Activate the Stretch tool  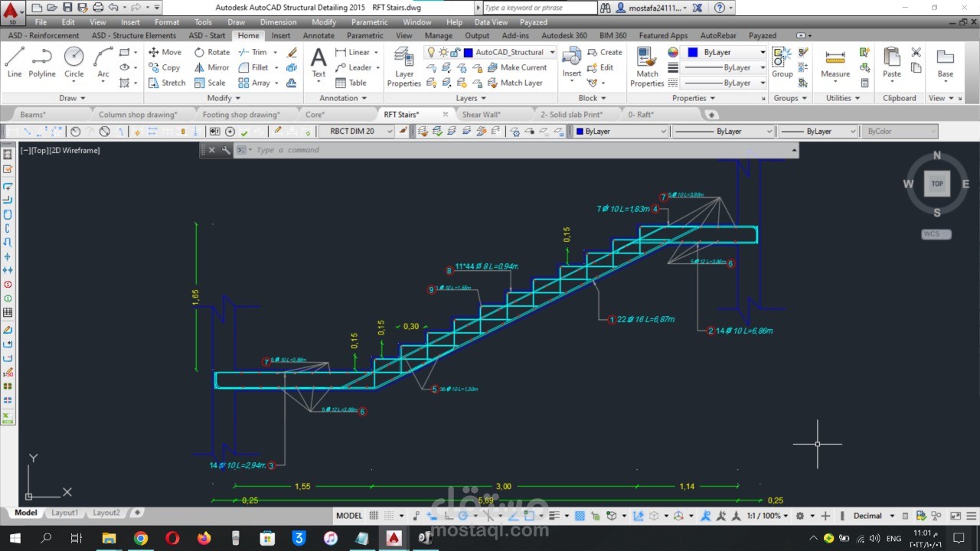click(x=166, y=83)
